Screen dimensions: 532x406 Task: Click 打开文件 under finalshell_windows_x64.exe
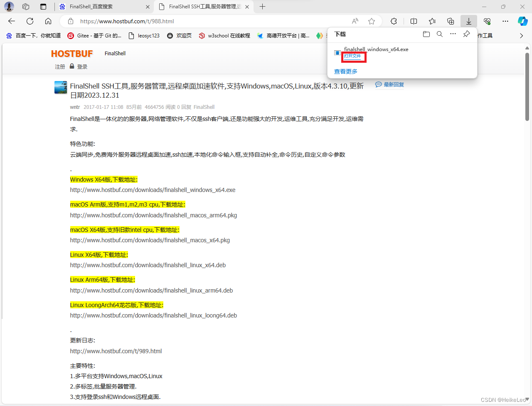[x=352, y=56]
